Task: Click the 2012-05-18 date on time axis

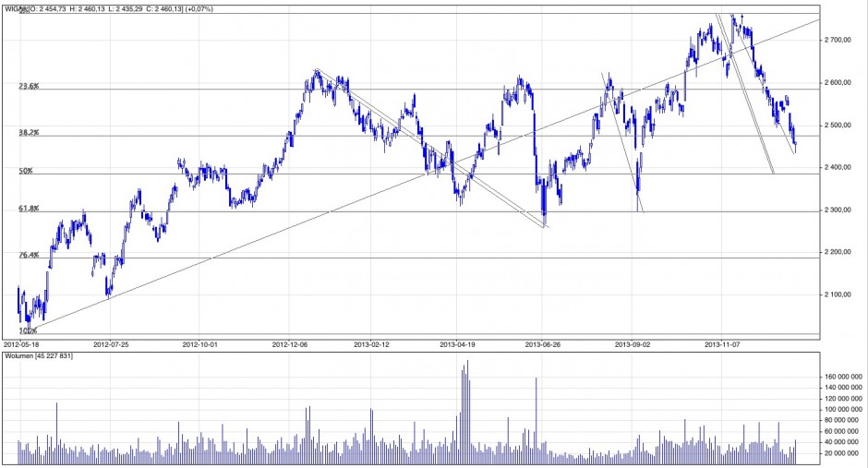Action: tap(22, 343)
